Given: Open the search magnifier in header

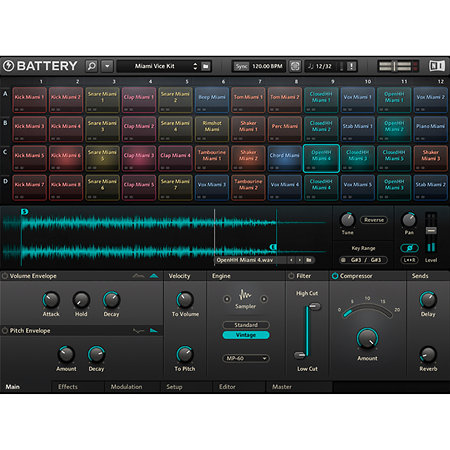Looking at the screenshot, I should 92,66.
